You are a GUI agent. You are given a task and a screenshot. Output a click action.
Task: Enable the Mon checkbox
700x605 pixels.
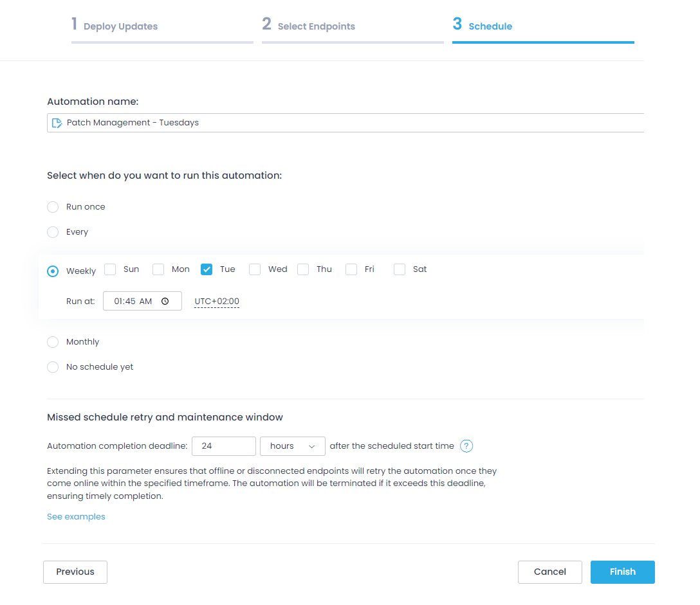[x=158, y=269]
